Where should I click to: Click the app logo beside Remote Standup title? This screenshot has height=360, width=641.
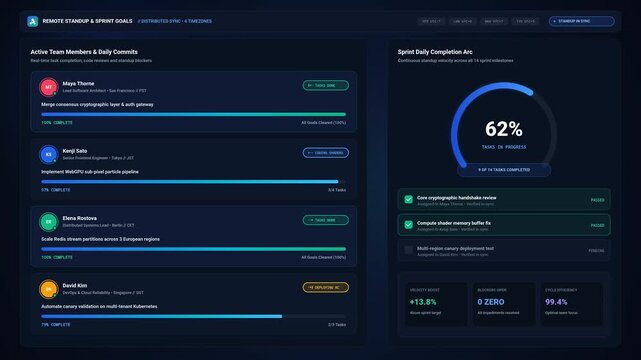click(33, 21)
